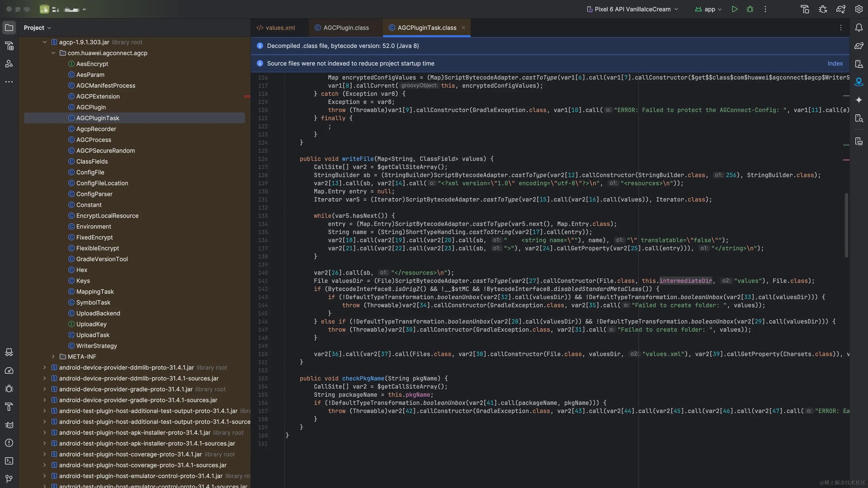This screenshot has height=488, width=868.
Task: Open the Notifications bell panel
Action: 859,28
